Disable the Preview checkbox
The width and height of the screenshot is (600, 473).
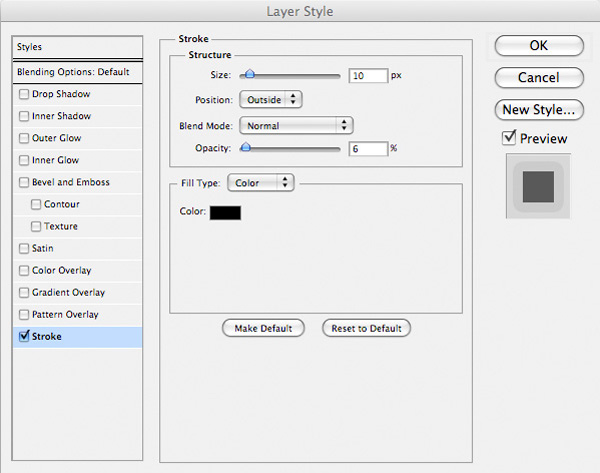pos(509,137)
